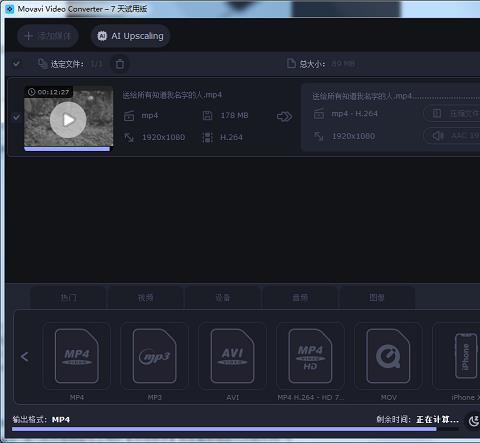Viewport: 480px width, 443px height.
Task: Switch to the 视频 (Video) formats tab
Action: (x=146, y=297)
